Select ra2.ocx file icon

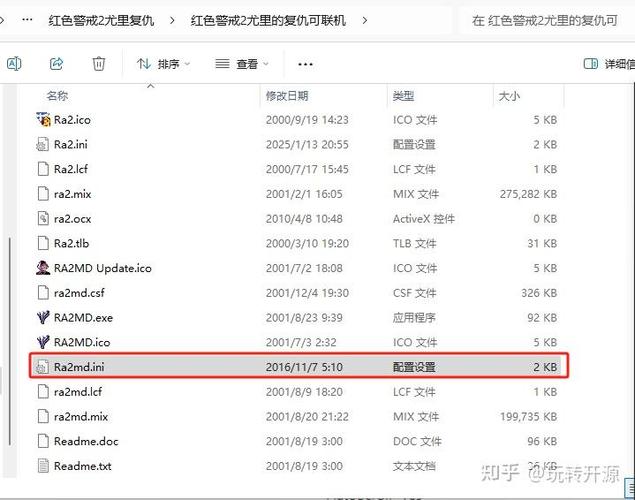pos(43,218)
